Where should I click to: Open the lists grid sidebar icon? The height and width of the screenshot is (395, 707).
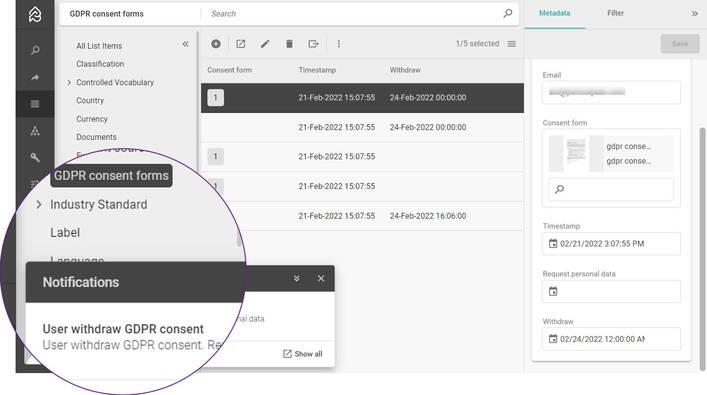pos(35,104)
